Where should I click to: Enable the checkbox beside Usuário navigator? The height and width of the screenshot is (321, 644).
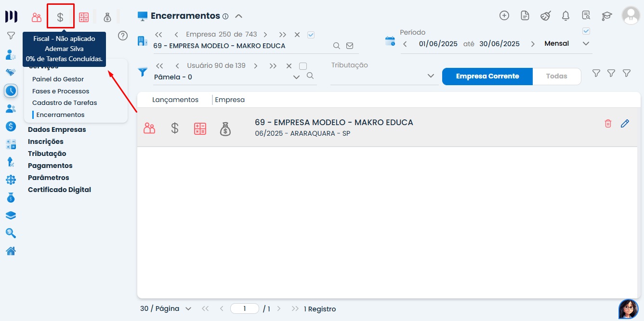303,66
